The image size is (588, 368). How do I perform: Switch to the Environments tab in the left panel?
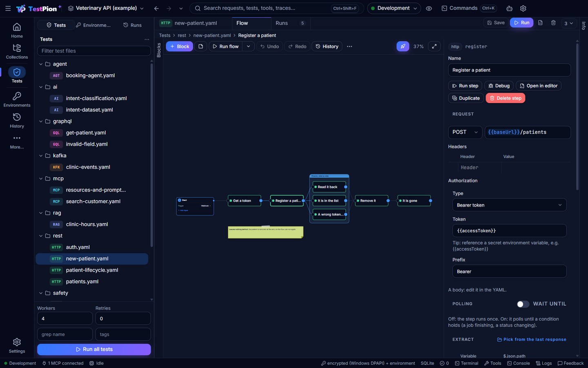94,25
